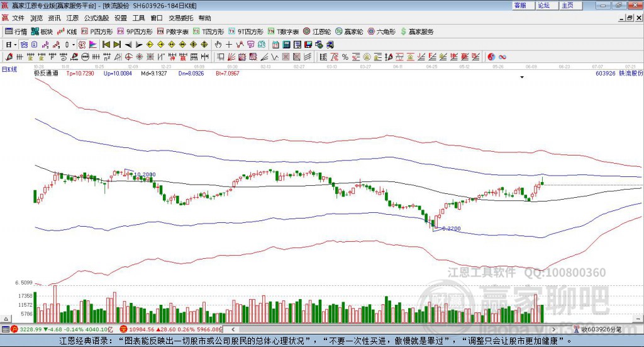Open 赢家服务 with dollar icon
This screenshot has height=347, width=644.
417,31
